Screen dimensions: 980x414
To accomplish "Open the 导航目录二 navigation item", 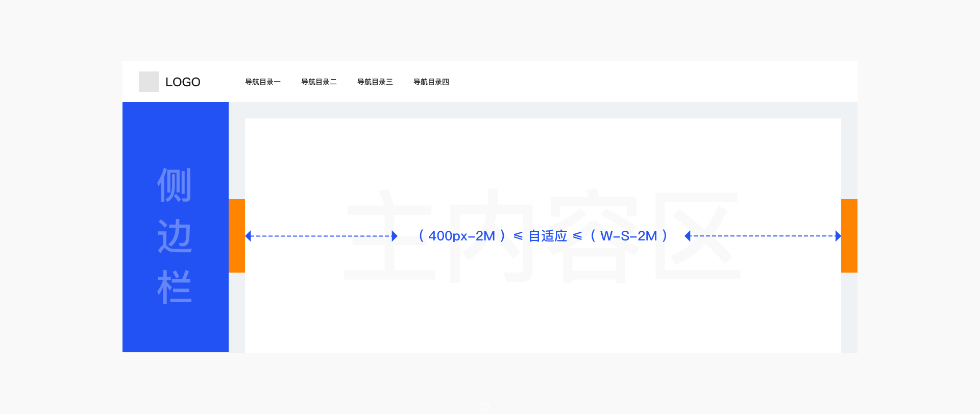I will pyautogui.click(x=319, y=82).
